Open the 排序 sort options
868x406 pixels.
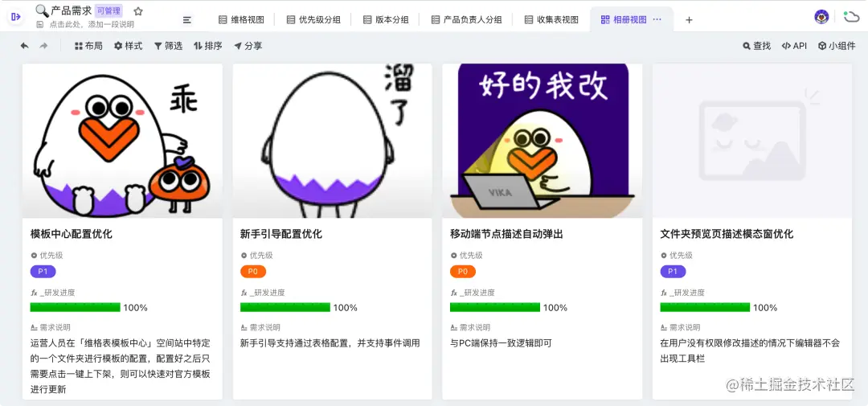208,46
